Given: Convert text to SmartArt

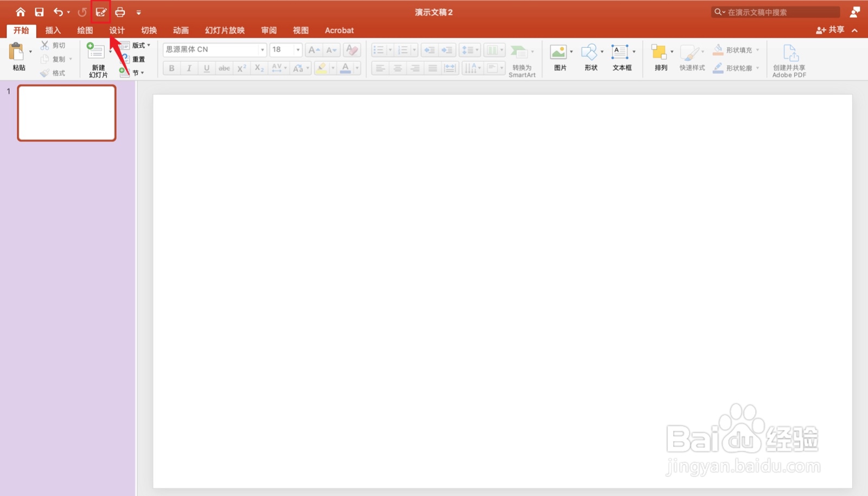Looking at the screenshot, I should point(522,60).
